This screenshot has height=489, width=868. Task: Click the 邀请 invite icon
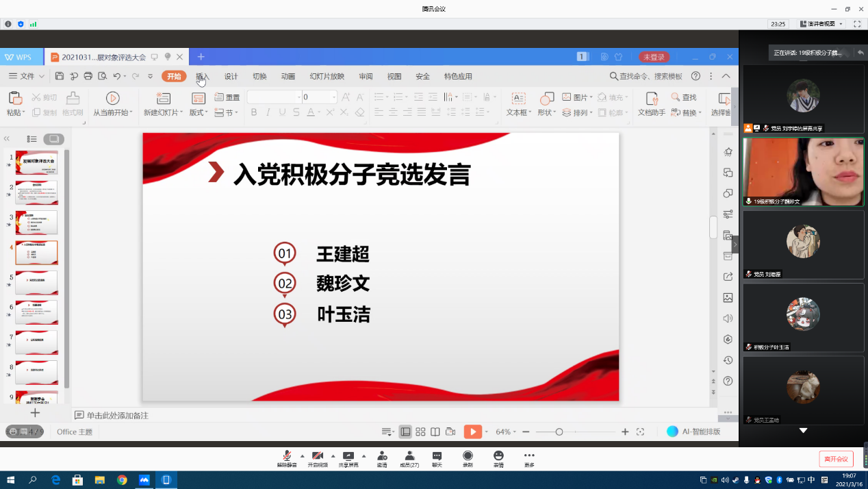(x=382, y=456)
